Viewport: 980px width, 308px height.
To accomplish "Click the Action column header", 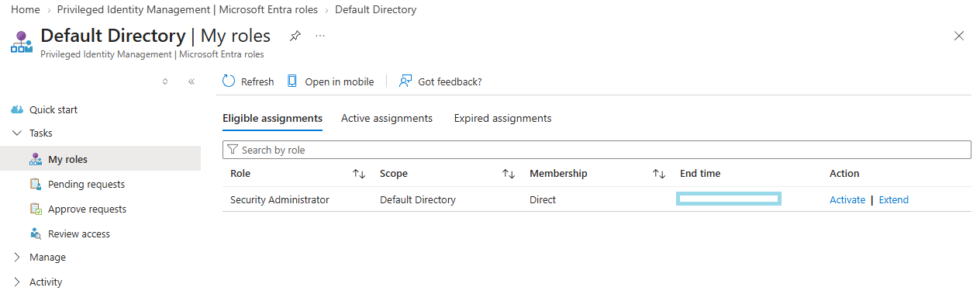I will (844, 174).
